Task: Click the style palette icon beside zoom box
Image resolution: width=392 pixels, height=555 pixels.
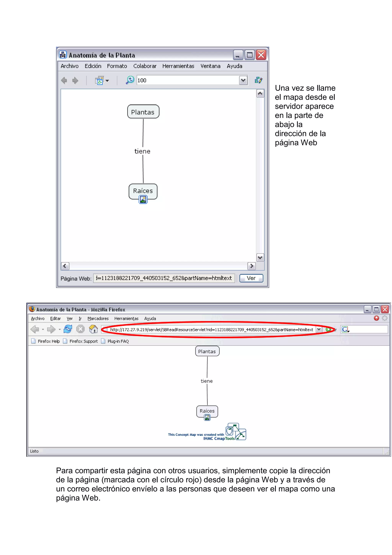Action: 258,80
